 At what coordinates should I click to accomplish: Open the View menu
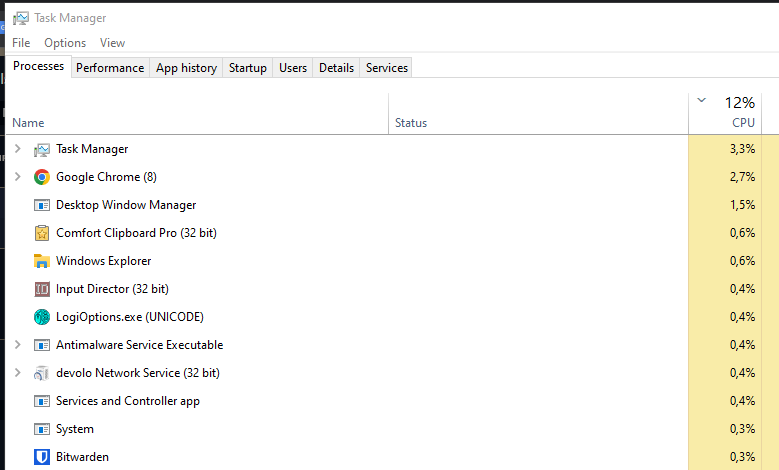[x=112, y=43]
